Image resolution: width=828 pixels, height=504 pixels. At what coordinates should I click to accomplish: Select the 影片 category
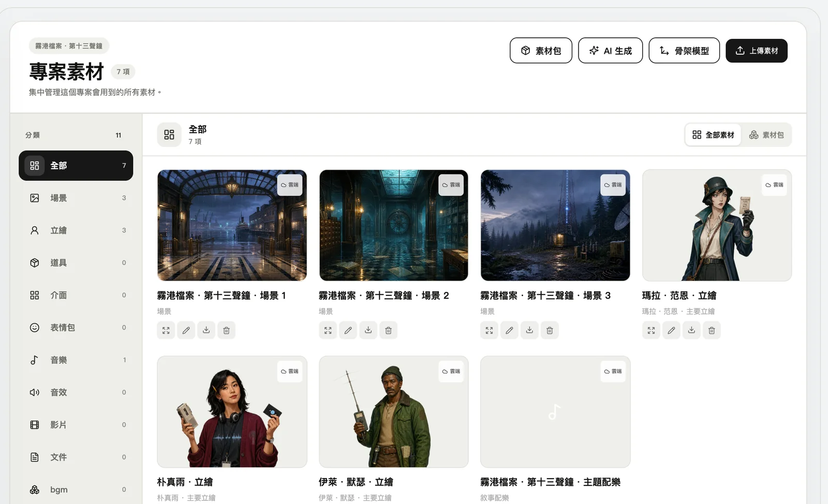(76, 425)
